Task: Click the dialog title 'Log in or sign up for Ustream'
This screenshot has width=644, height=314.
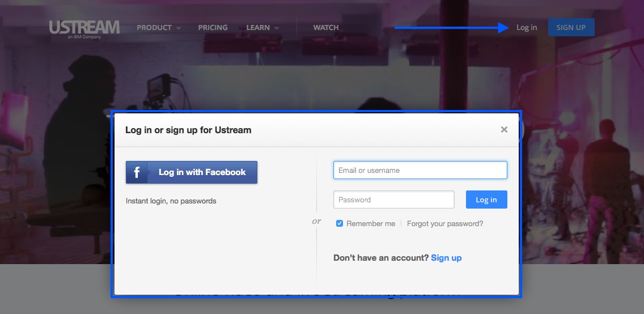Action: [188, 130]
